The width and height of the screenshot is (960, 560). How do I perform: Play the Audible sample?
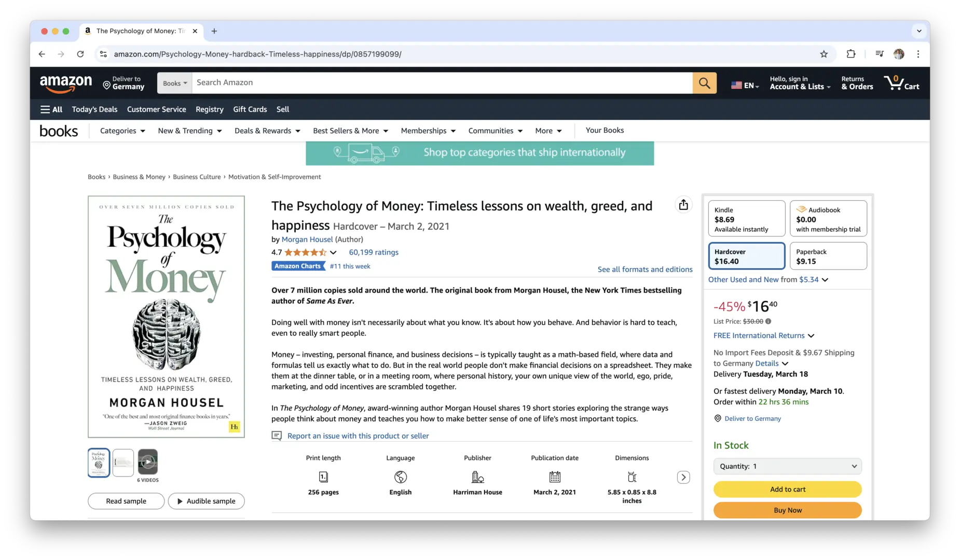click(206, 501)
